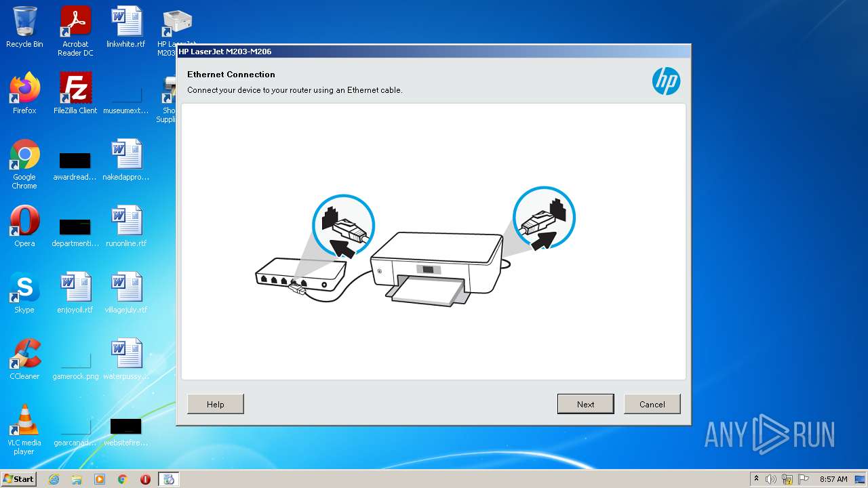The image size is (868, 488).
Task: Open Opera from the taskbar
Action: [145, 479]
